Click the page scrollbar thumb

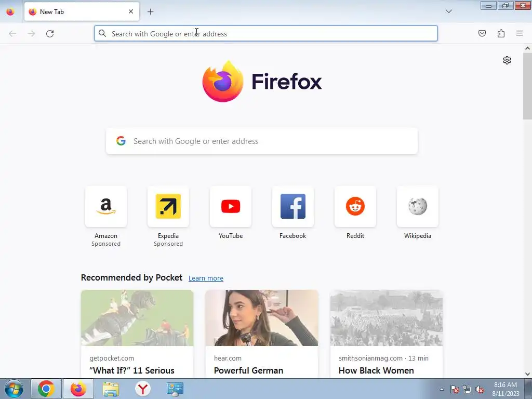[x=527, y=86]
